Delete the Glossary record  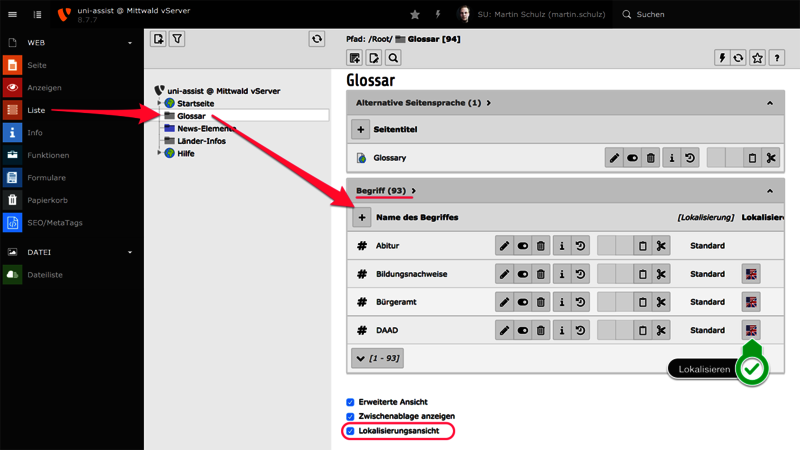[x=651, y=158]
